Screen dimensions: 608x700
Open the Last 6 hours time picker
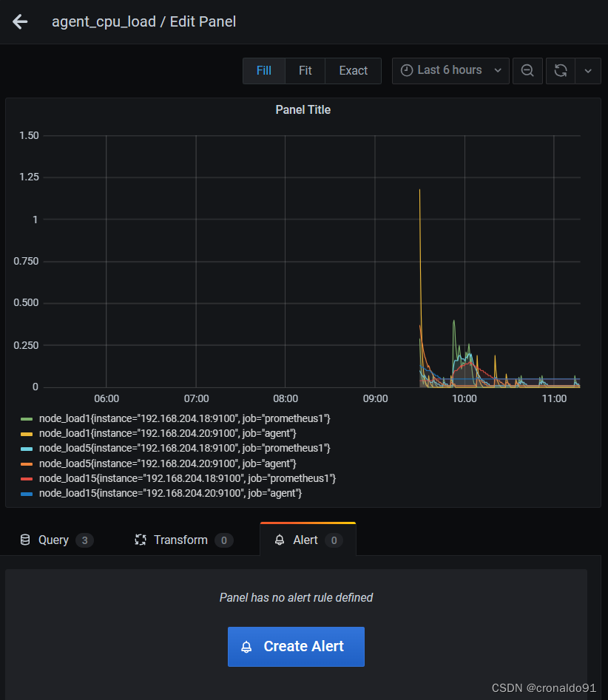450,70
